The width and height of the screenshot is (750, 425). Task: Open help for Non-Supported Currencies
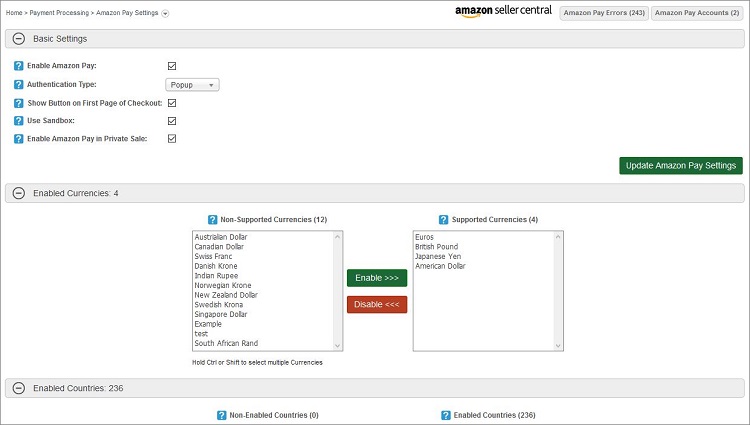coord(212,220)
